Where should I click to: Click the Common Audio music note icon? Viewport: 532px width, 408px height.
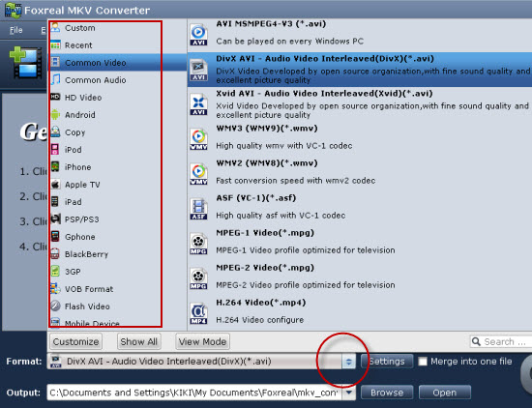55,79
